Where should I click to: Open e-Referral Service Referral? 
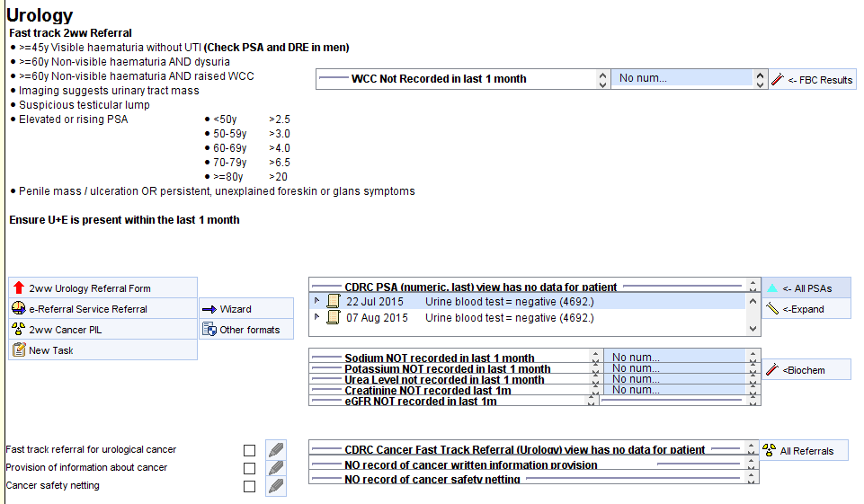pyautogui.click(x=103, y=308)
